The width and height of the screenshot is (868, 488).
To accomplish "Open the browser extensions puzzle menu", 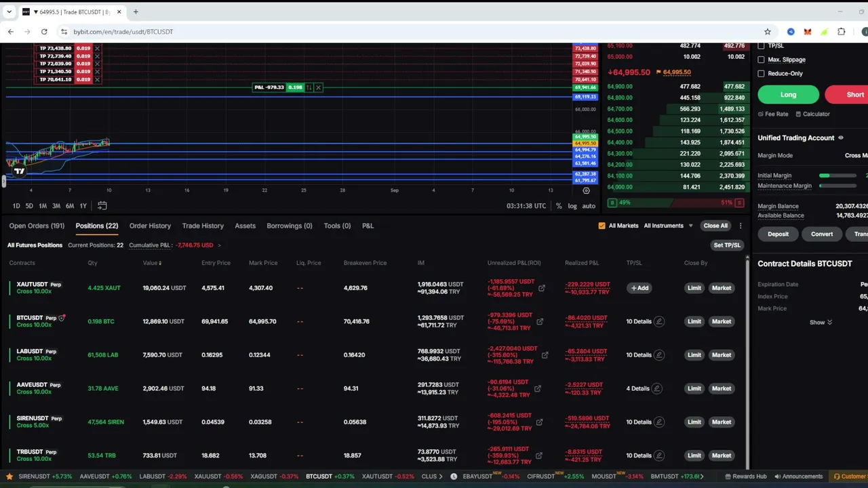I will [x=842, y=31].
